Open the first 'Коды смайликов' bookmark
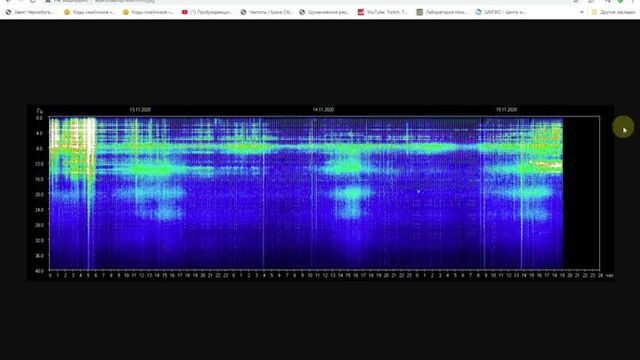 [x=89, y=12]
